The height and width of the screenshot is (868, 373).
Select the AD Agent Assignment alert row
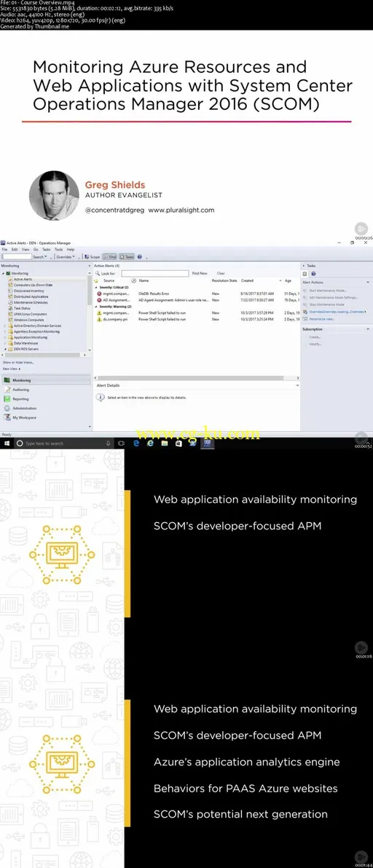(197, 300)
